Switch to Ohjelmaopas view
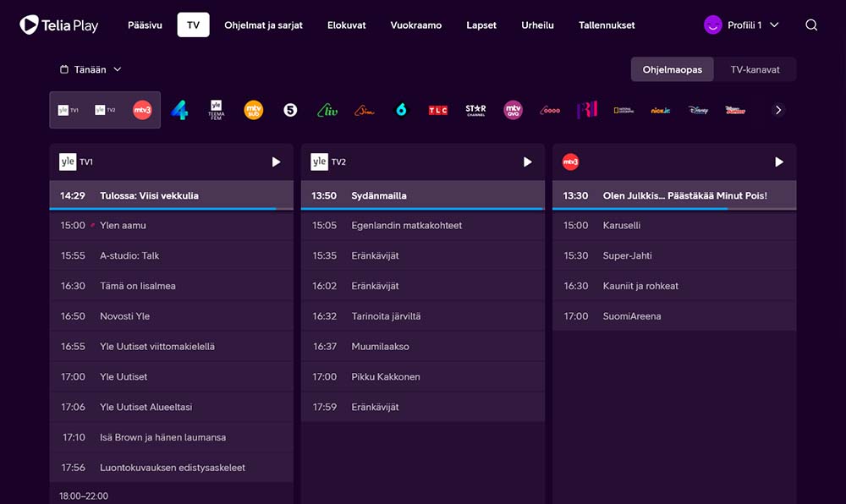Viewport: 846px width, 504px height. [x=673, y=69]
